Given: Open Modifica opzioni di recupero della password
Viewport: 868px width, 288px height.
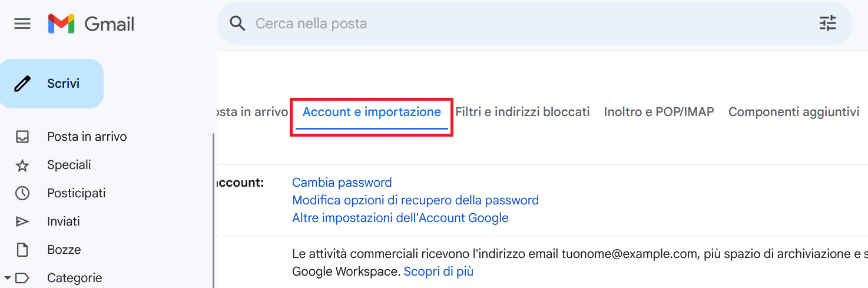Looking at the screenshot, I should pyautogui.click(x=416, y=200).
